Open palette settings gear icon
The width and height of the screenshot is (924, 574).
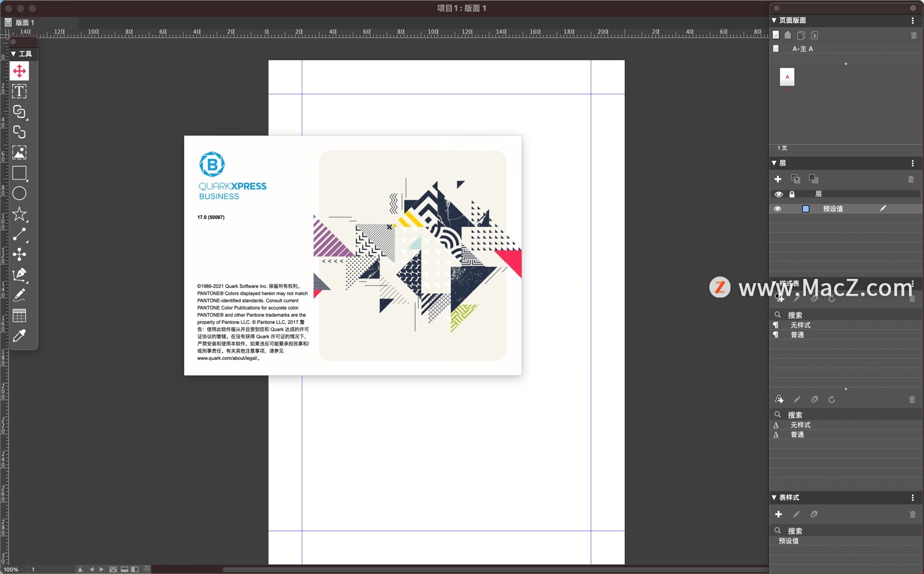(913, 8)
